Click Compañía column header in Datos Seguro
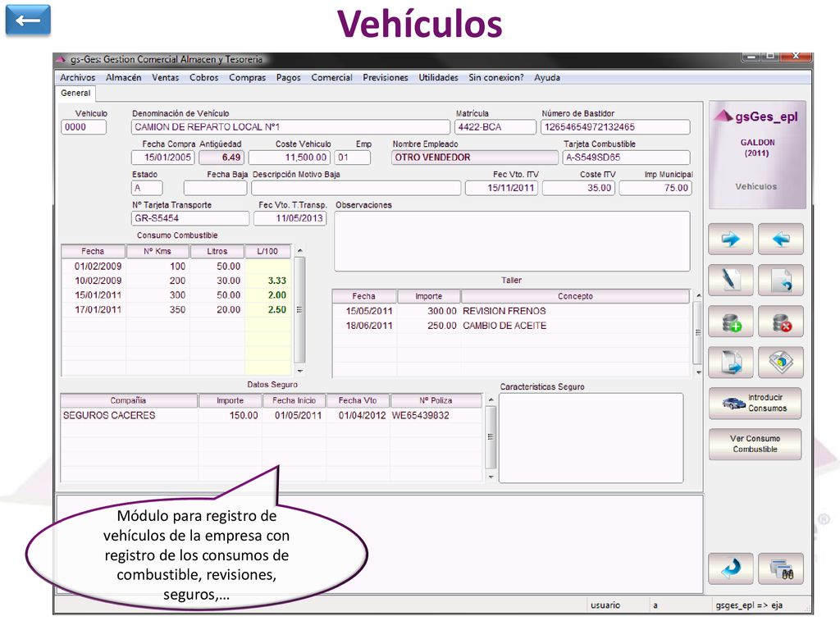This screenshot has height=630, width=840. (x=129, y=400)
